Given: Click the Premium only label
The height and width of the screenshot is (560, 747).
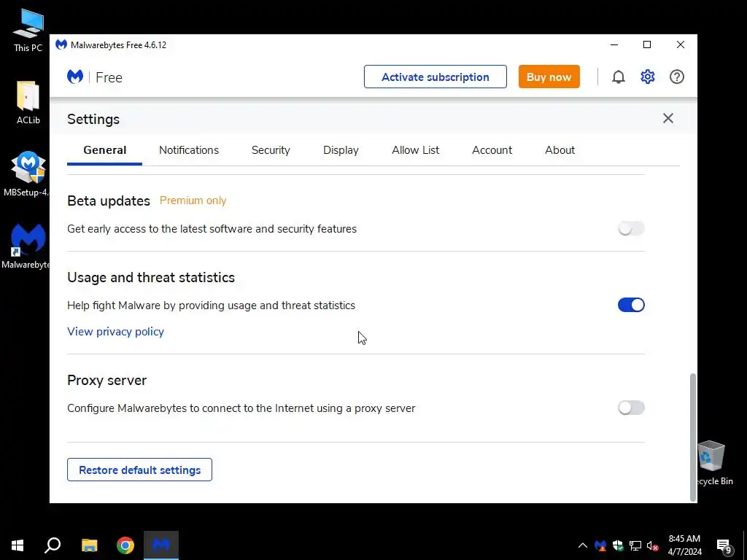Looking at the screenshot, I should pyautogui.click(x=193, y=201).
